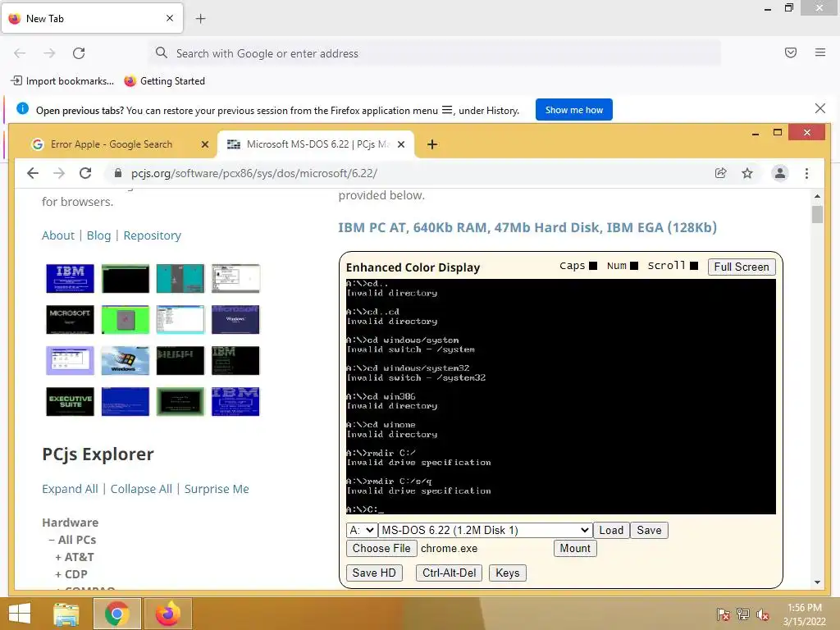
Task: Click Expand All in PCjs Explorer
Action: point(70,489)
